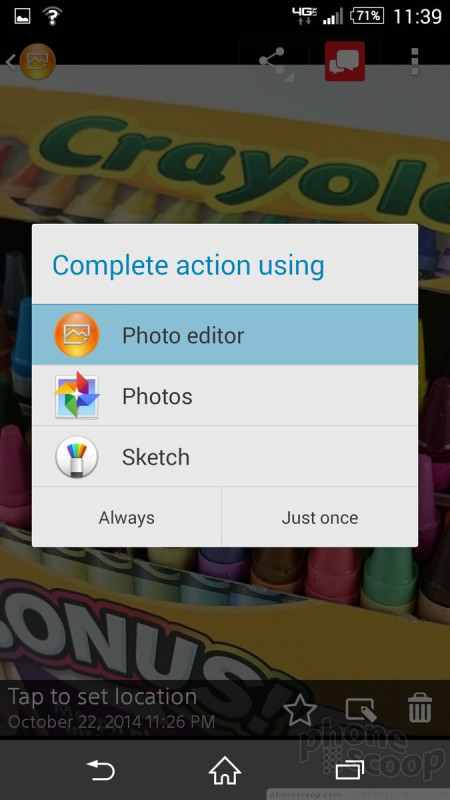Screen dimensions: 450x800
Task: Select the Sketch list entry
Action: point(225,457)
